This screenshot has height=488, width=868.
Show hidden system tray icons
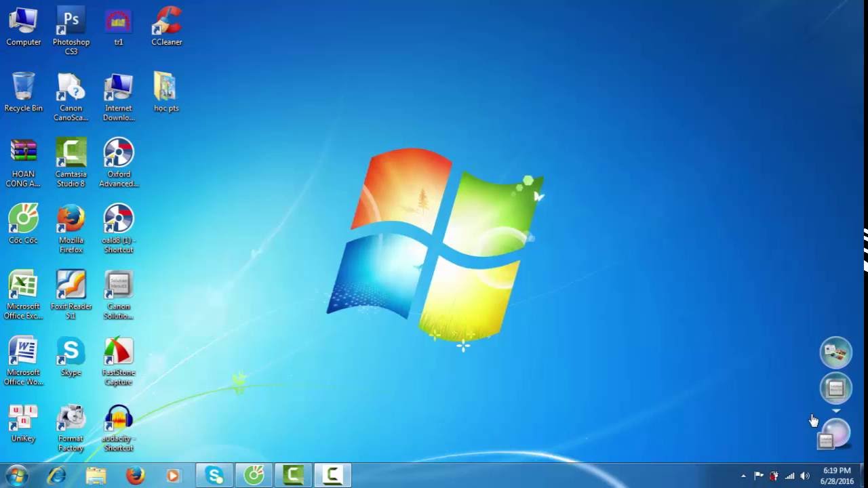pos(743,476)
